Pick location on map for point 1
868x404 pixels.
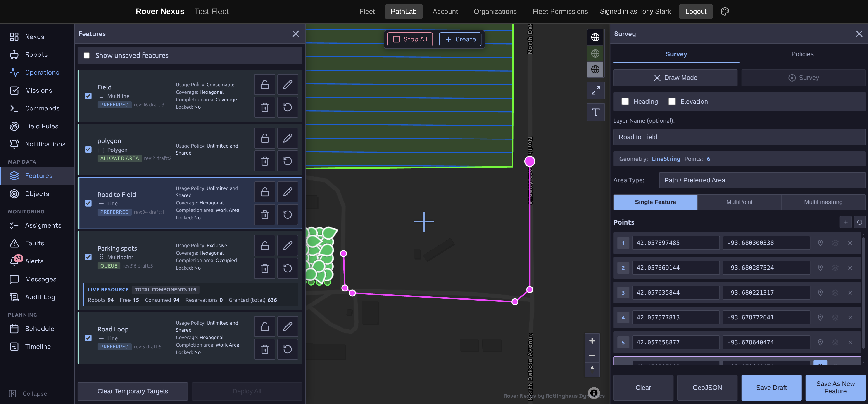(820, 243)
